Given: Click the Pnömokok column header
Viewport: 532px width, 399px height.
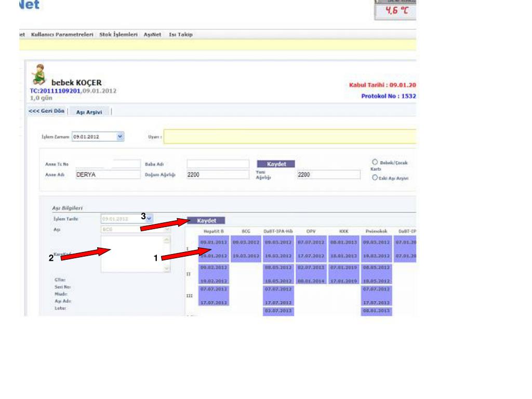Looking at the screenshot, I should 376,231.
